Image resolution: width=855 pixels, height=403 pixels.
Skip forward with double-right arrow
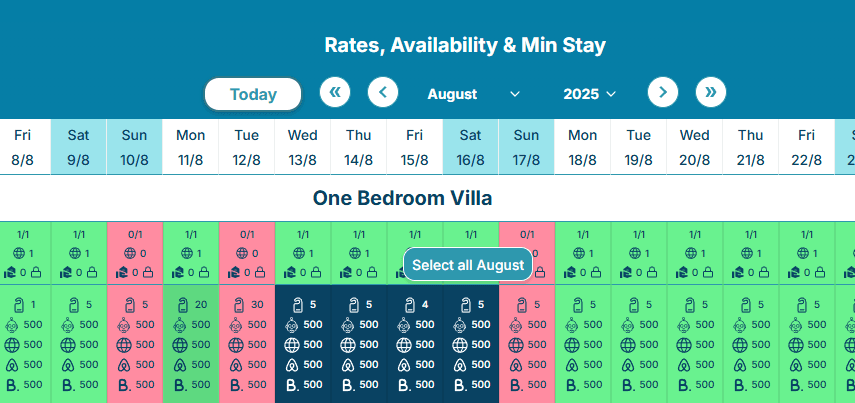pos(711,93)
